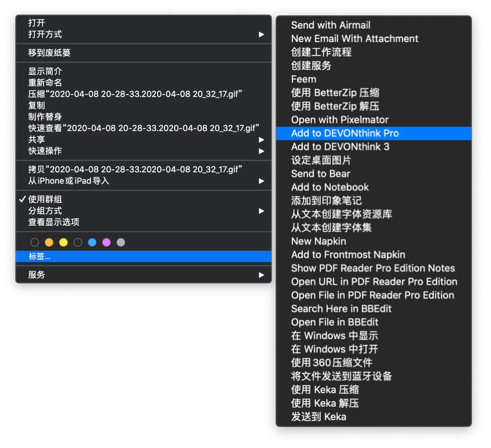Expand the 共享 submenu arrow

(261, 139)
